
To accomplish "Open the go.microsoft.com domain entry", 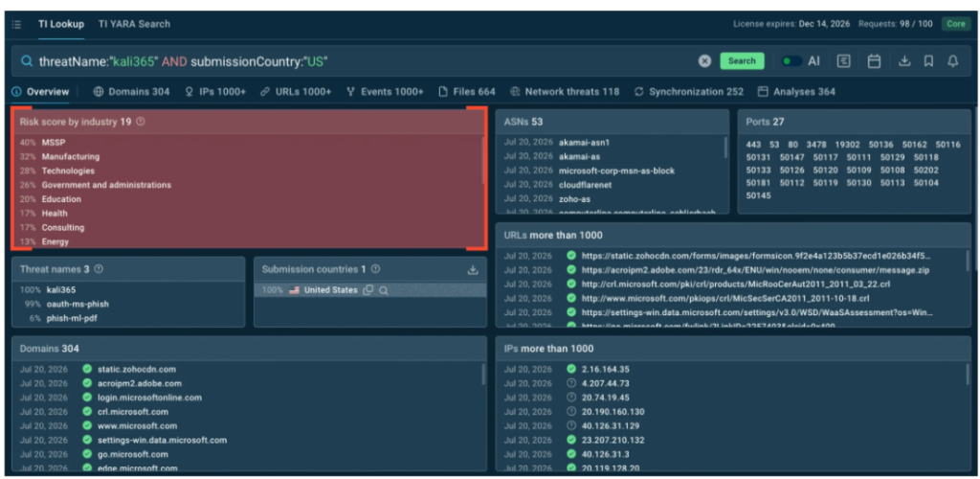I will click(x=132, y=454).
